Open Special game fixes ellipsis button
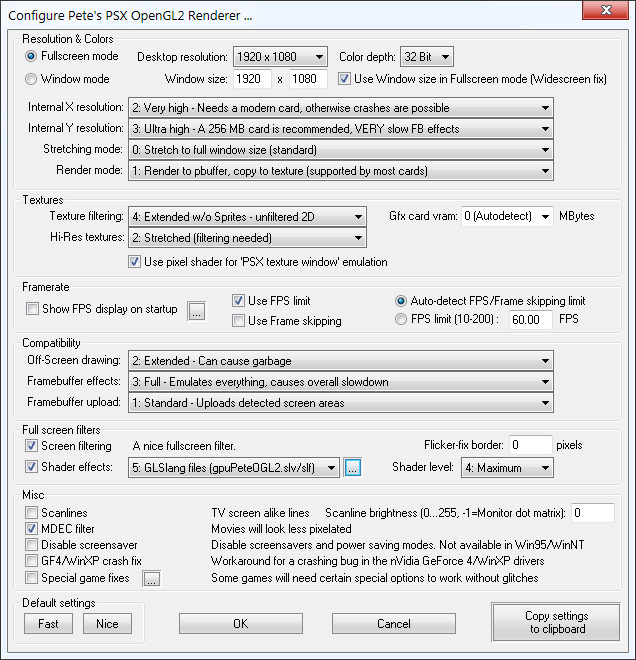 click(152, 579)
